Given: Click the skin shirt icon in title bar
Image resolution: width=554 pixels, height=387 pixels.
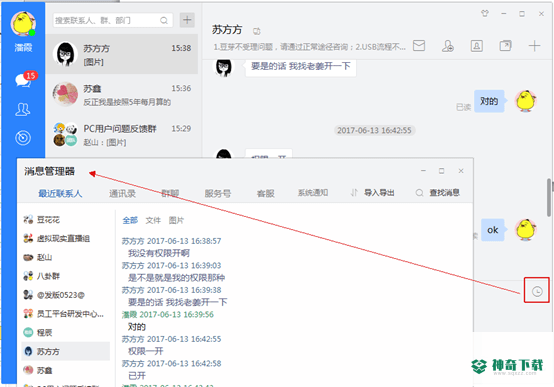Looking at the screenshot, I should [x=485, y=13].
